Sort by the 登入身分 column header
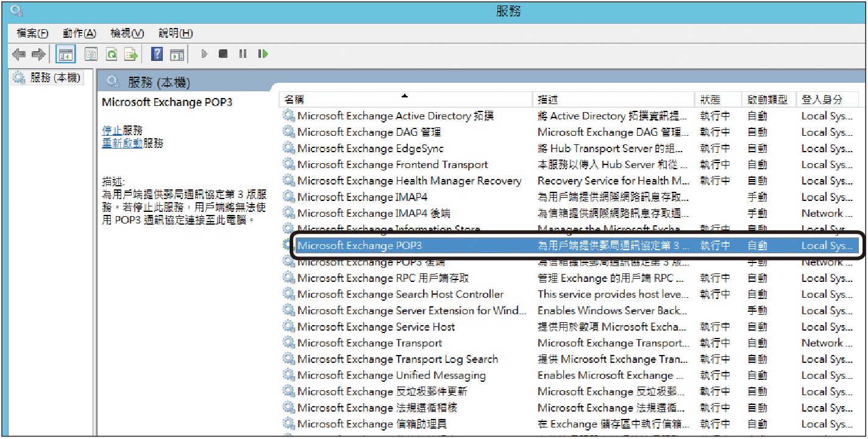 tap(827, 99)
